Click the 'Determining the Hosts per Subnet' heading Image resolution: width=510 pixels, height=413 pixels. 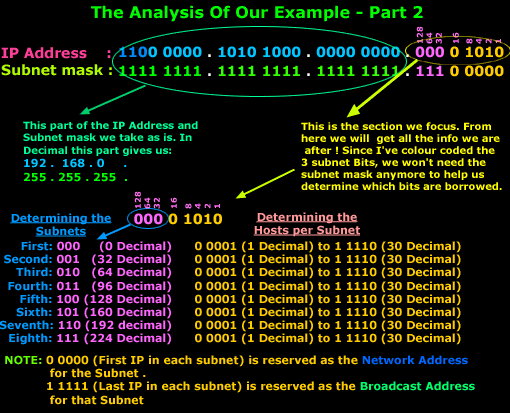coord(307,223)
